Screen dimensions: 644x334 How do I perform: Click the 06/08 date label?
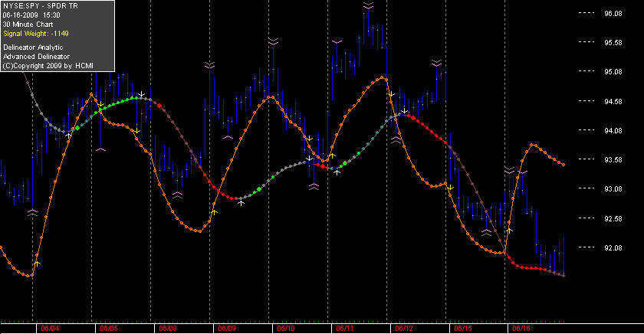(x=168, y=329)
